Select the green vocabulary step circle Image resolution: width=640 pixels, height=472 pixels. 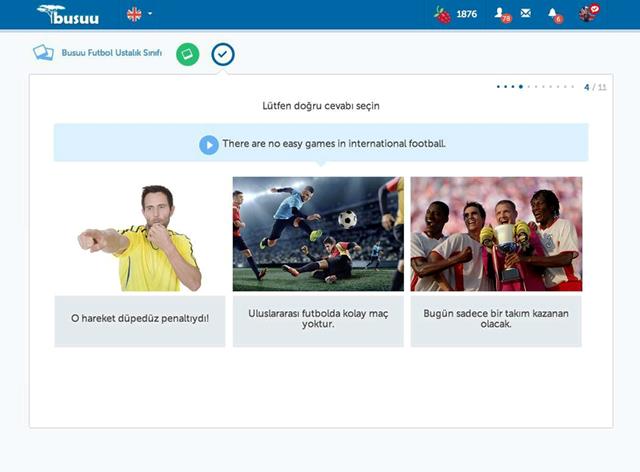point(188,54)
